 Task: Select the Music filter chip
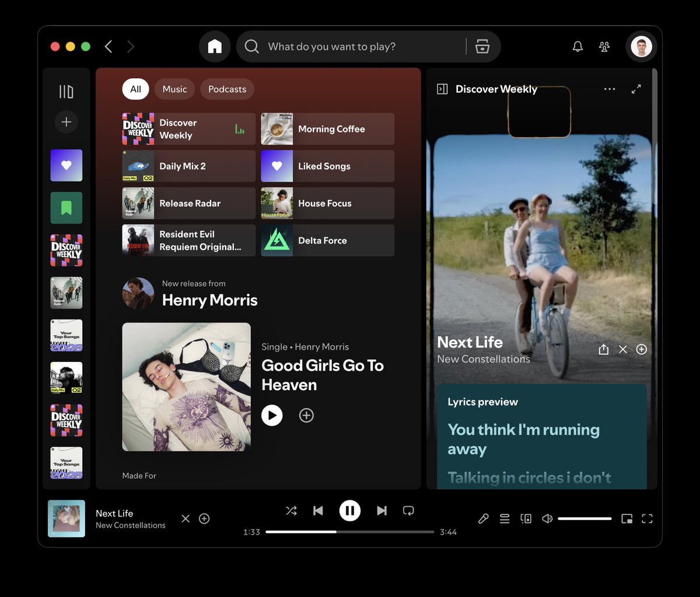click(174, 89)
